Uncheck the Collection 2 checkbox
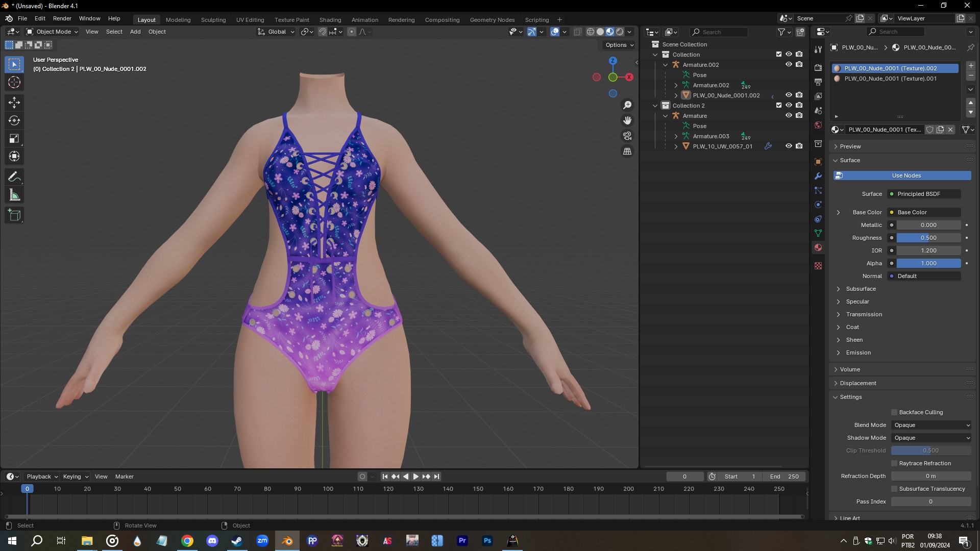 pos(778,105)
